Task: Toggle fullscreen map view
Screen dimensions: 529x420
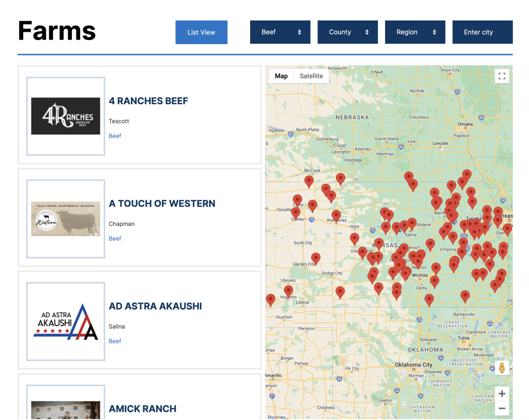Action: tap(502, 76)
